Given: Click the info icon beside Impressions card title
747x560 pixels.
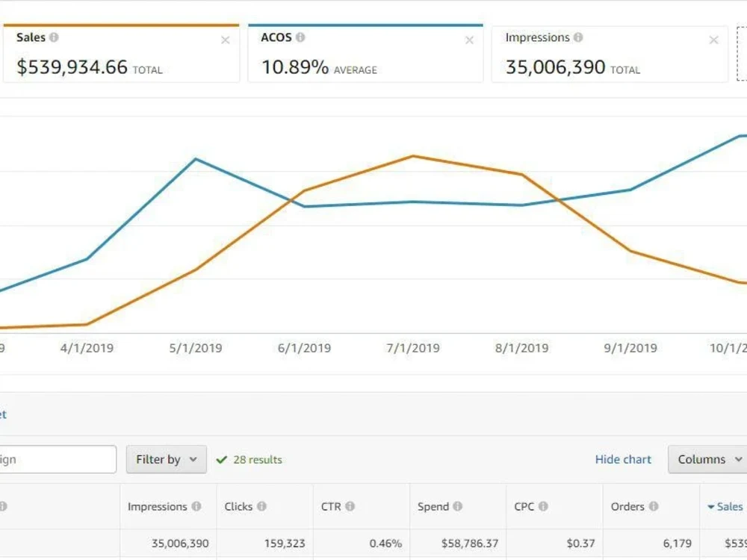Looking at the screenshot, I should [578, 37].
